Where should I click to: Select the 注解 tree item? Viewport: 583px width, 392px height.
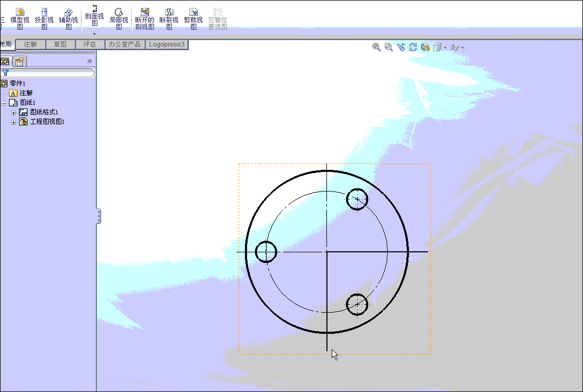pyautogui.click(x=26, y=93)
